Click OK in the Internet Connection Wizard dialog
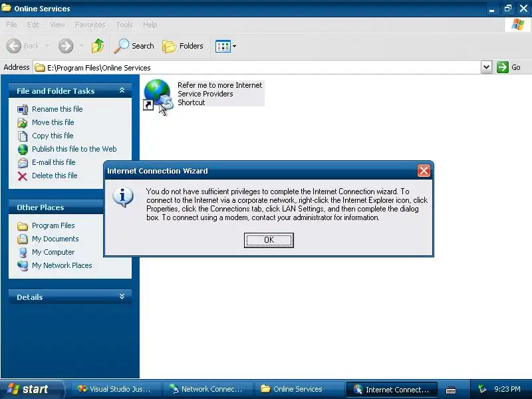Viewport: 532px width, 399px height. point(269,240)
